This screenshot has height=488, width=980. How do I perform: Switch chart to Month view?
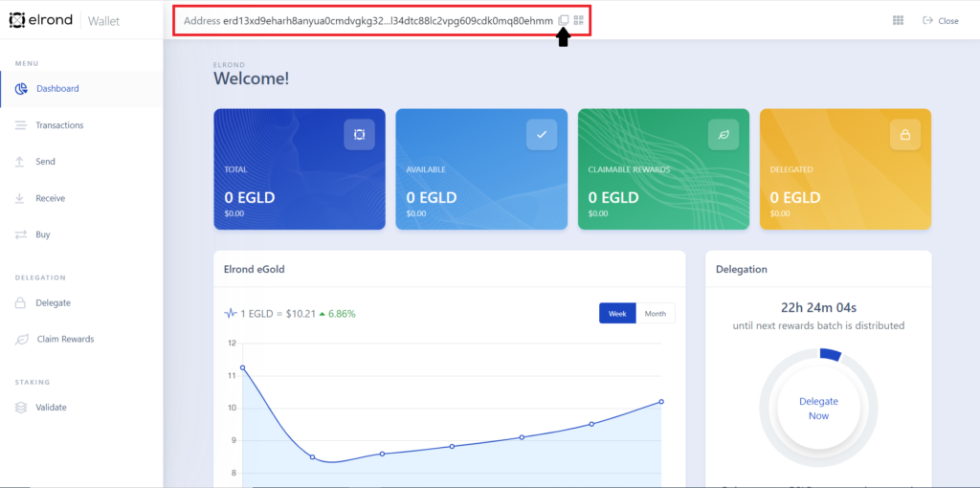(x=655, y=314)
